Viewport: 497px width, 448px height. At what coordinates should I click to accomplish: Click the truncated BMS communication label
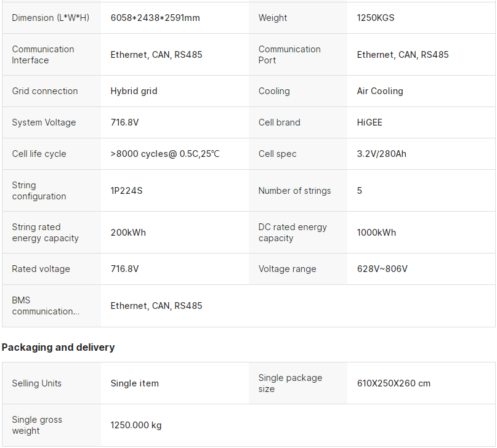tap(46, 306)
